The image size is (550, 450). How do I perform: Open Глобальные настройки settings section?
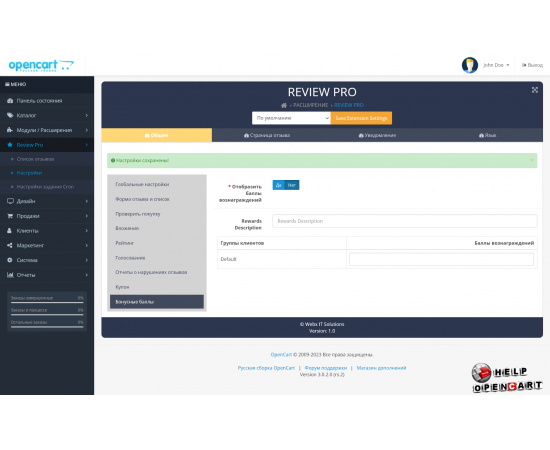coord(157,184)
